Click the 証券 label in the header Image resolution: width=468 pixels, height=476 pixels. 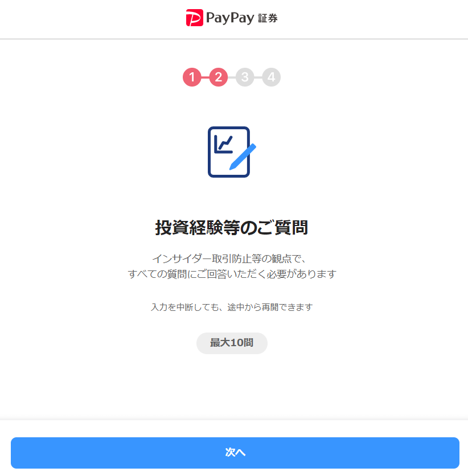click(x=268, y=18)
